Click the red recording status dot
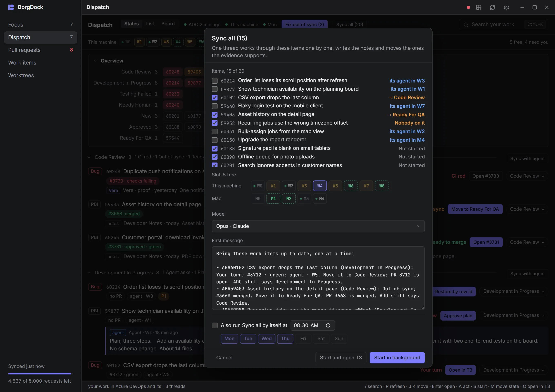The height and width of the screenshot is (392, 555). coord(468,7)
